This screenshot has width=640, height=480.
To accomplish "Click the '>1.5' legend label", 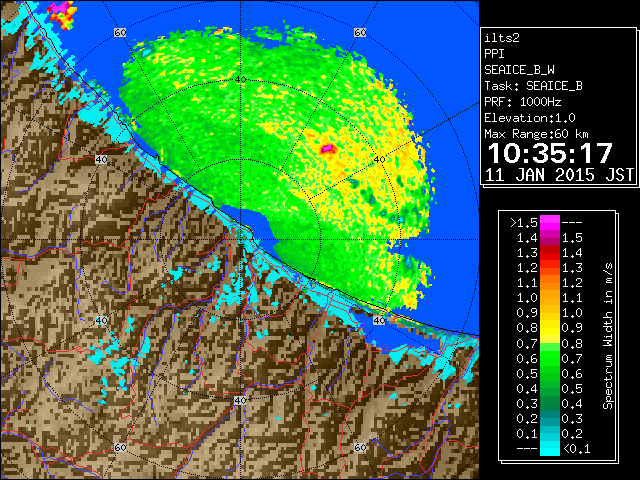I will coord(523,223).
